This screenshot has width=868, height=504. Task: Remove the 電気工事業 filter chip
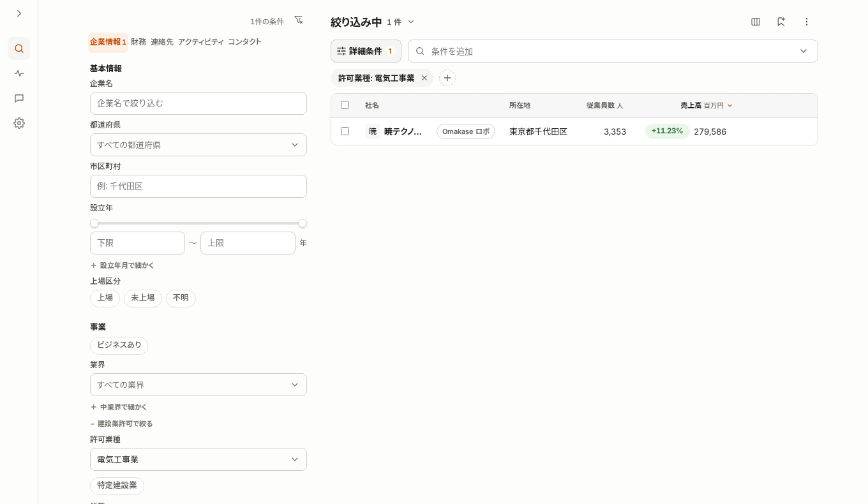pyautogui.click(x=424, y=78)
